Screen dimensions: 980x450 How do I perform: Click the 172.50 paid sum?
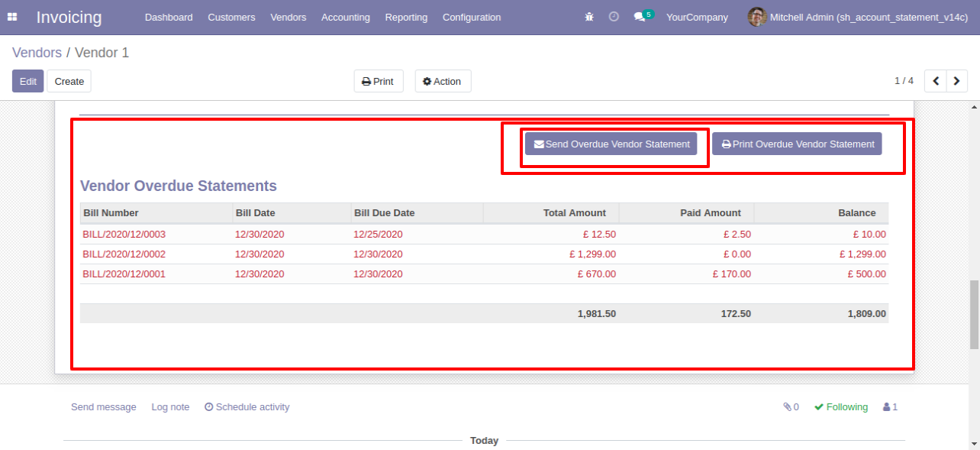tap(736, 313)
